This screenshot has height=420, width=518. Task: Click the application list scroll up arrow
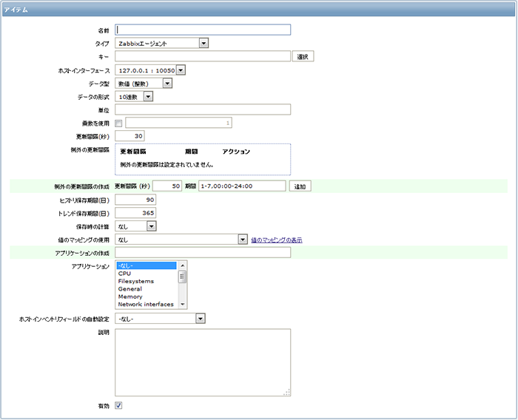tap(182, 265)
